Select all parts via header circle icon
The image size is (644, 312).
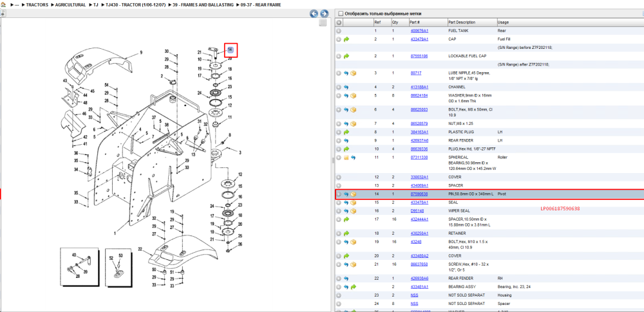pos(339,22)
